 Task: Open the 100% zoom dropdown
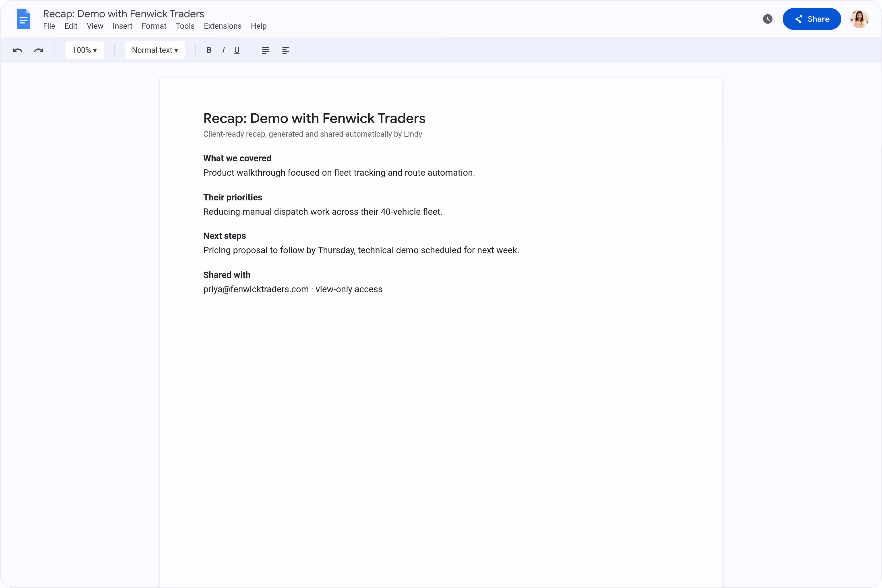coord(84,50)
